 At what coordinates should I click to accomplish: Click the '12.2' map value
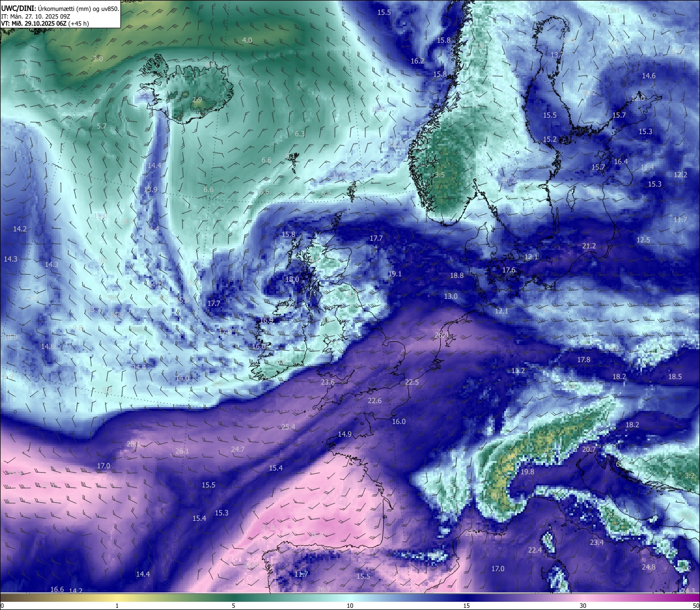pos(680,175)
